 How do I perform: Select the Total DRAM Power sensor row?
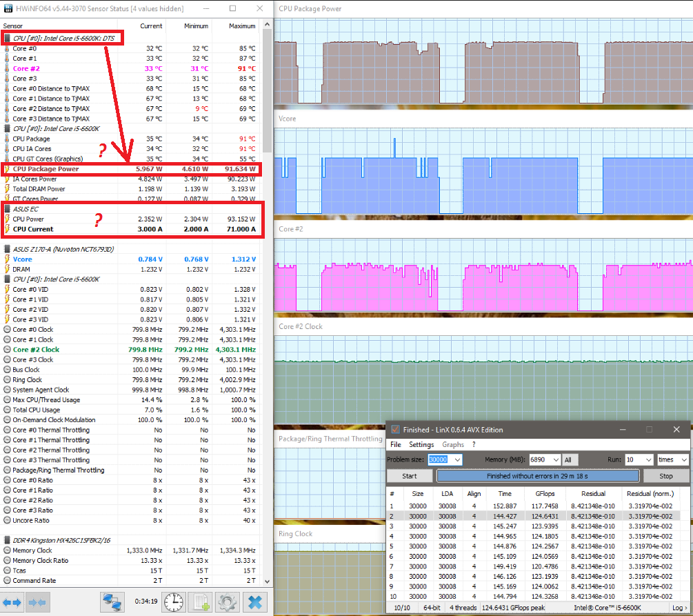[131, 189]
